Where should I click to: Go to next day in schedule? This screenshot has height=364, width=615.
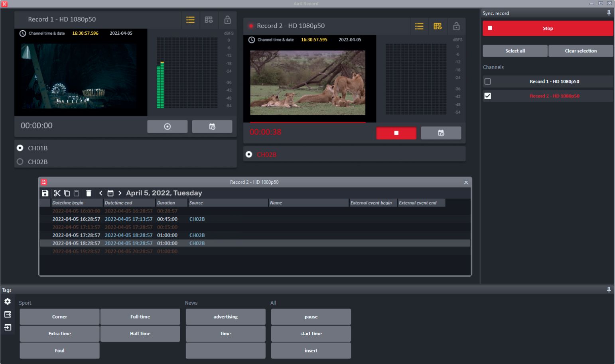coord(120,193)
